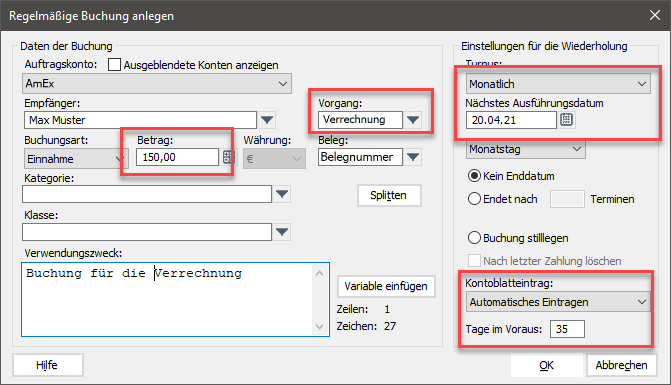Click the Tage im Voraus field
Viewport: 671px width, 385px height.
(567, 329)
